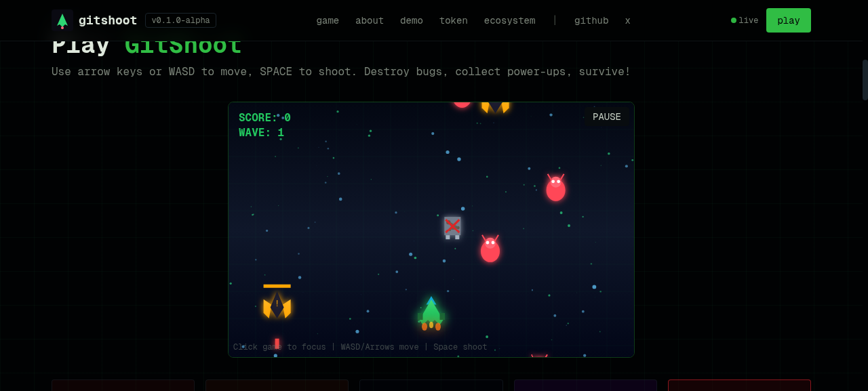Select the token nav item
Viewport: 868px width, 391px height.
pyautogui.click(x=454, y=20)
